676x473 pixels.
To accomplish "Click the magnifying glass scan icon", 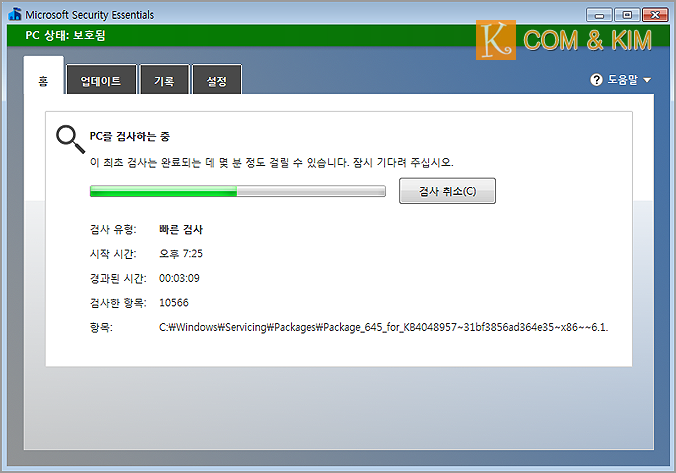I will tap(70, 139).
